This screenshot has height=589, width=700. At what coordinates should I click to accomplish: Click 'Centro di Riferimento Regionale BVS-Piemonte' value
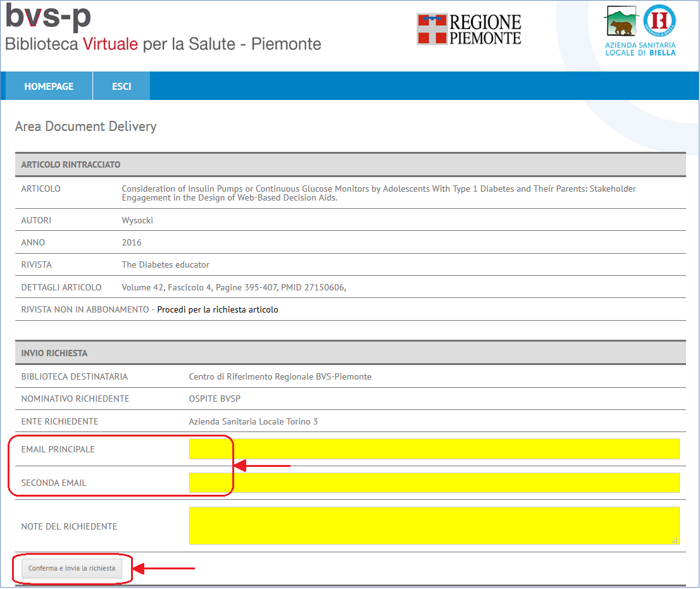tap(280, 376)
